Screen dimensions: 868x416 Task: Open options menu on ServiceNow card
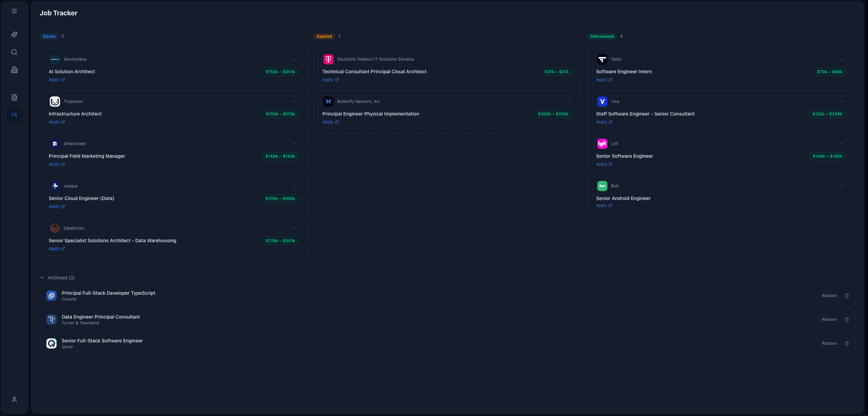pos(294,59)
